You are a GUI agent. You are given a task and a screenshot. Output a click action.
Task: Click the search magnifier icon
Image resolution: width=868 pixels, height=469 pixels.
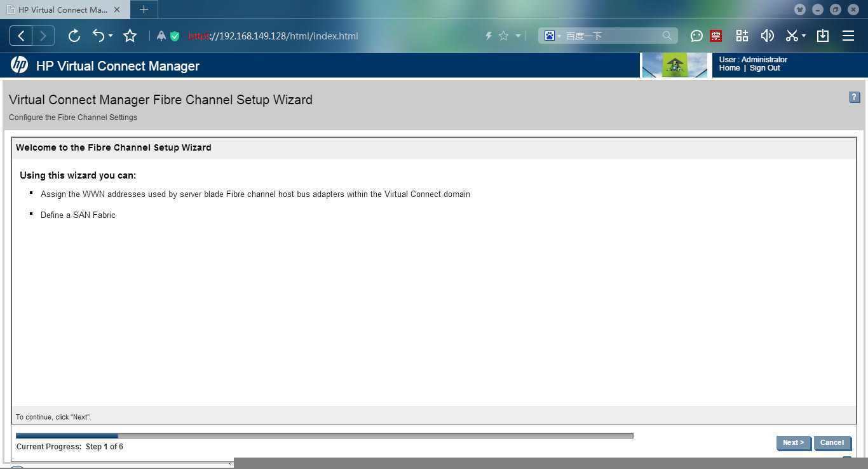667,36
